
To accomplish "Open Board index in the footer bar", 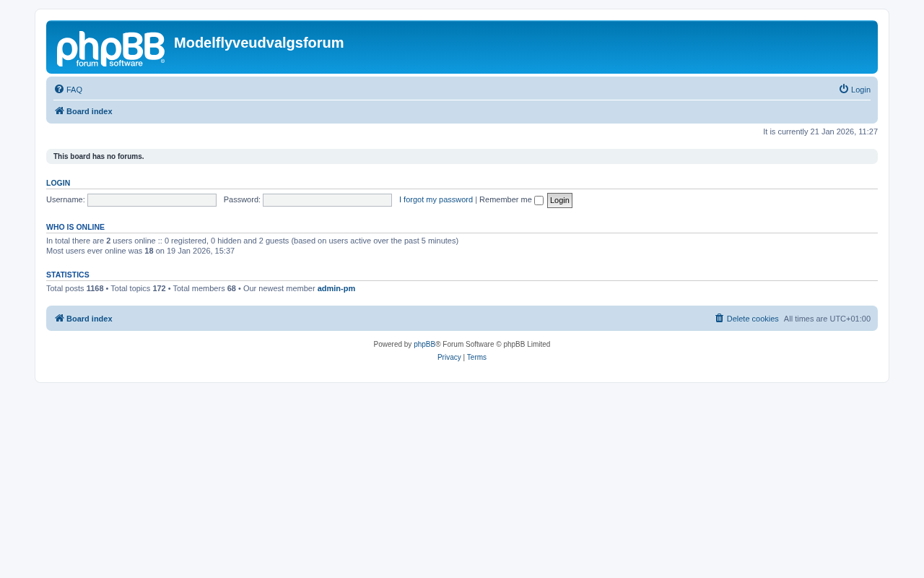I will 84,319.
